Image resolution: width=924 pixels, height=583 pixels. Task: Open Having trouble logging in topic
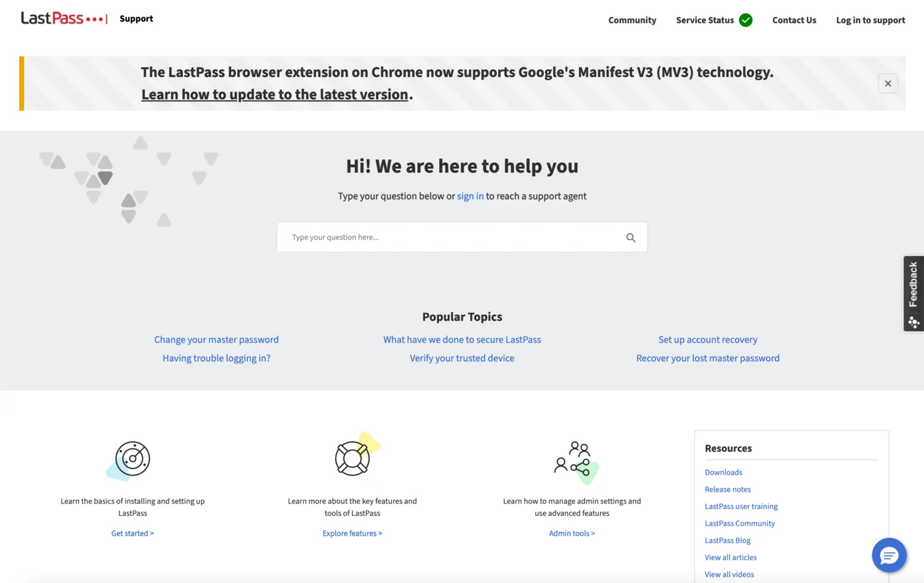pyautogui.click(x=216, y=358)
